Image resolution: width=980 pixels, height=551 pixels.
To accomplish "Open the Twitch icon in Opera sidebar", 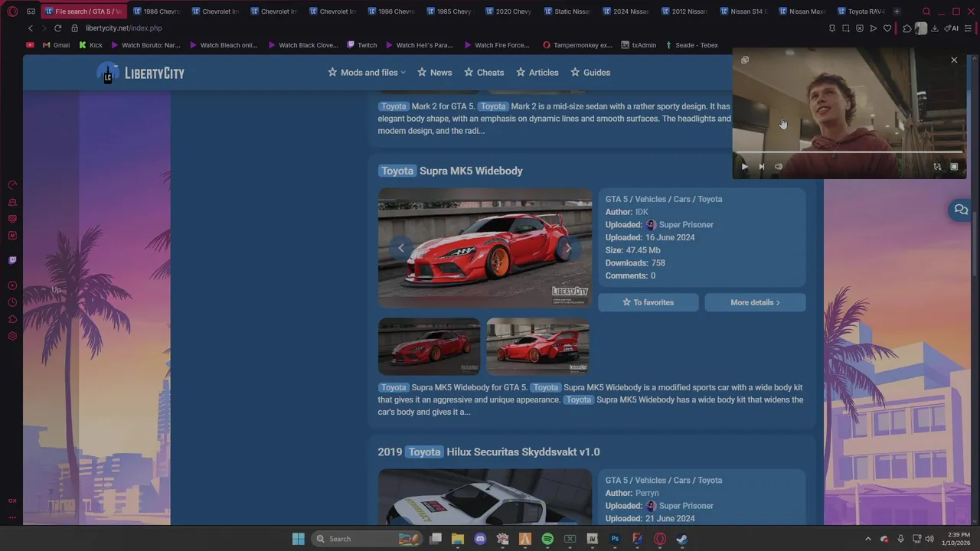I will [x=12, y=260].
